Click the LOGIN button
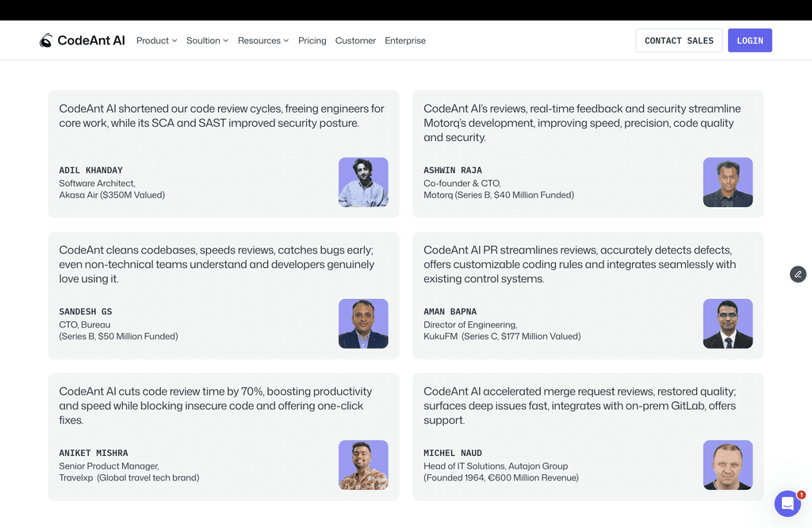The image size is (812, 528). 749,40
